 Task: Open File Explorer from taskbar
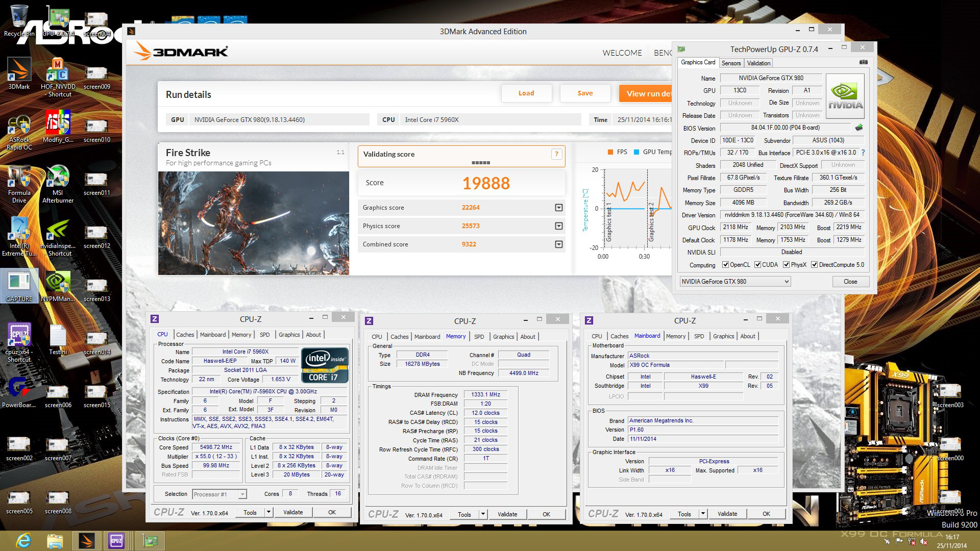[55, 540]
